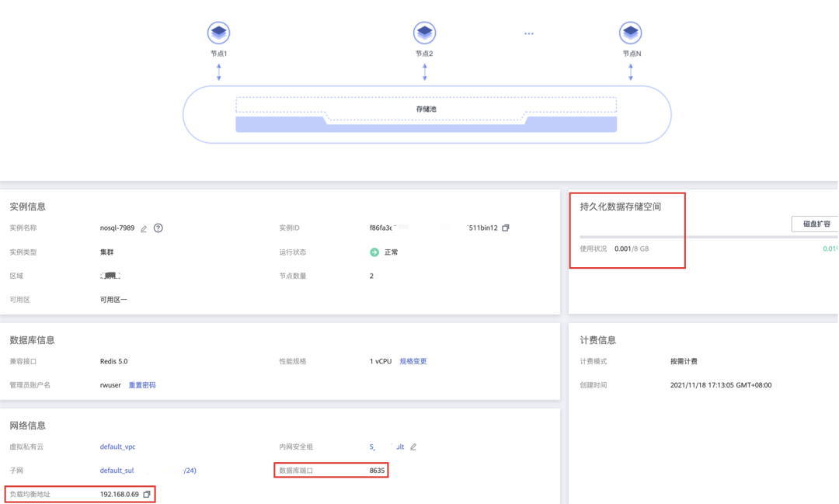839x504 pixels.
Task: Copy the instance ID
Action: click(x=506, y=228)
